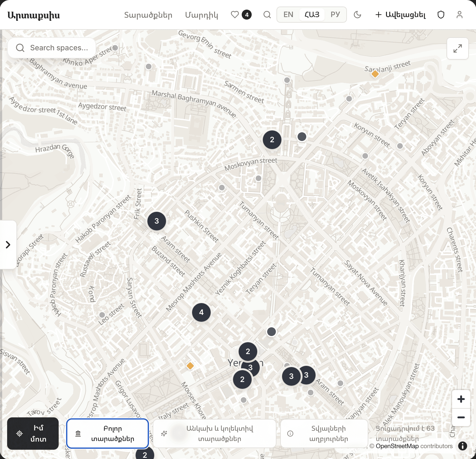Click orange diamond marker near Movses Khorenatsi street
Image resolution: width=476 pixels, height=459 pixels.
coord(190,366)
